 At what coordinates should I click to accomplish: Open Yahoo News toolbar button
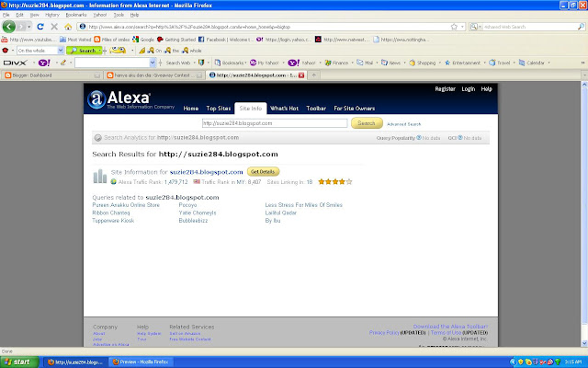coord(391,63)
